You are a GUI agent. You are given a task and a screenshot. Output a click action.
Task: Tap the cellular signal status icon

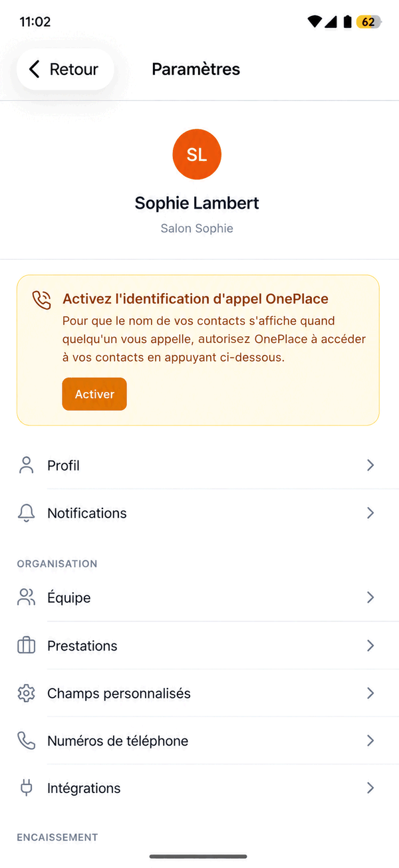(x=331, y=22)
